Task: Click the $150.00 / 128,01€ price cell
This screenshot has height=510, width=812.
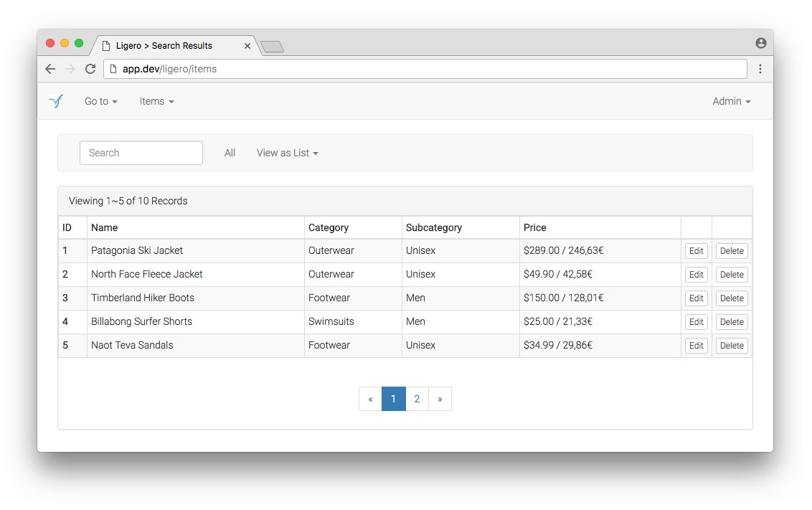Action: point(600,298)
